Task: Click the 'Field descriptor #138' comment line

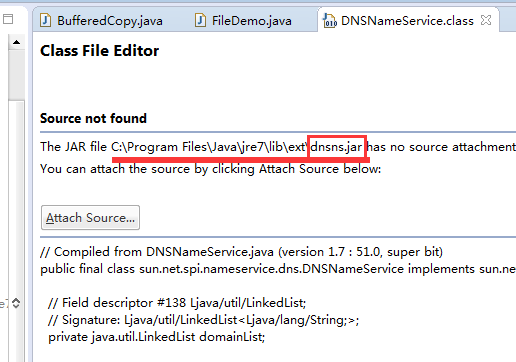Action: [x=177, y=303]
